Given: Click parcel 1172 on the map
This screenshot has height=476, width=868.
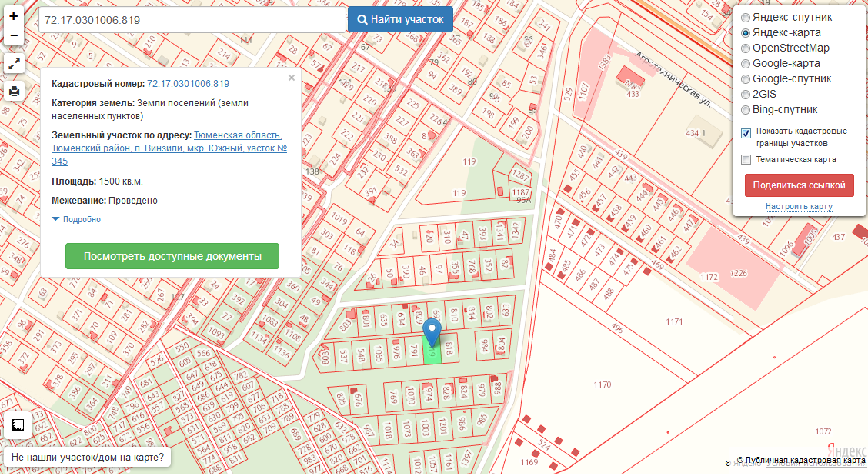Looking at the screenshot, I should 709,277.
